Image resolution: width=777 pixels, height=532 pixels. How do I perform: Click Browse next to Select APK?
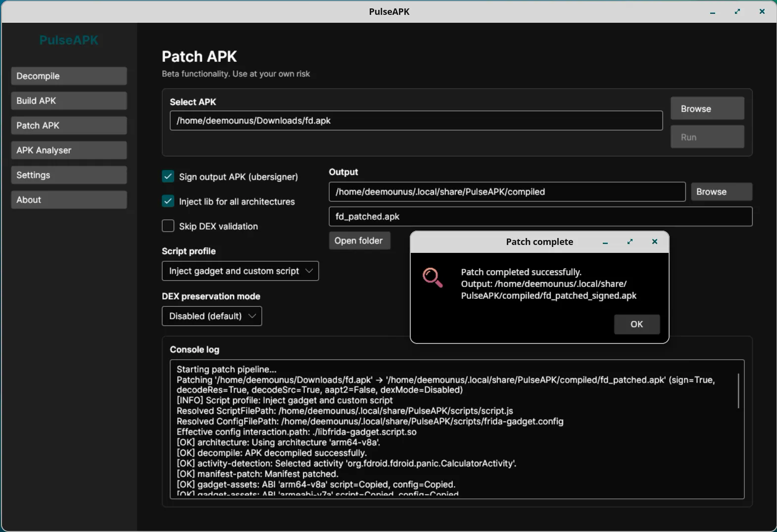click(707, 108)
